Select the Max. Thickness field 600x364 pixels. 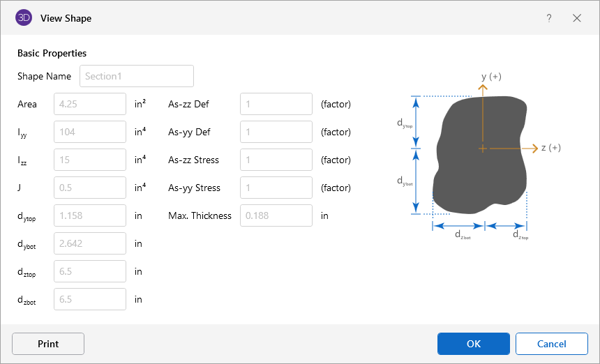coord(276,215)
